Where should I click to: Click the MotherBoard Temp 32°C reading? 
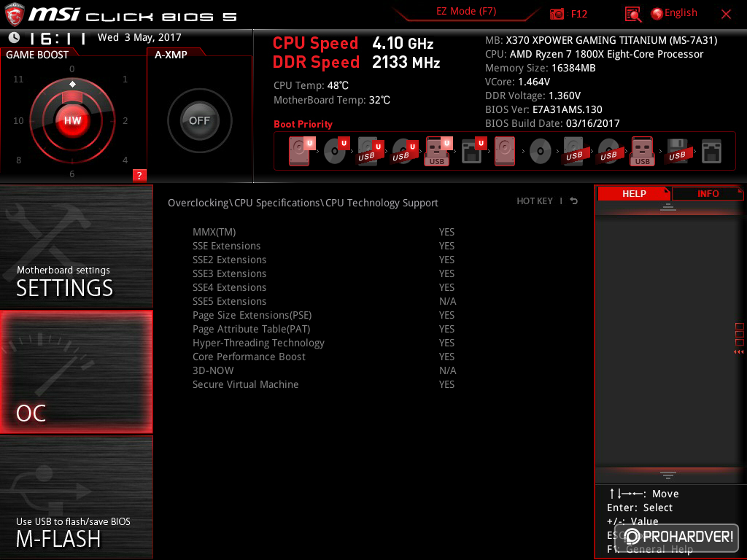tap(332, 100)
